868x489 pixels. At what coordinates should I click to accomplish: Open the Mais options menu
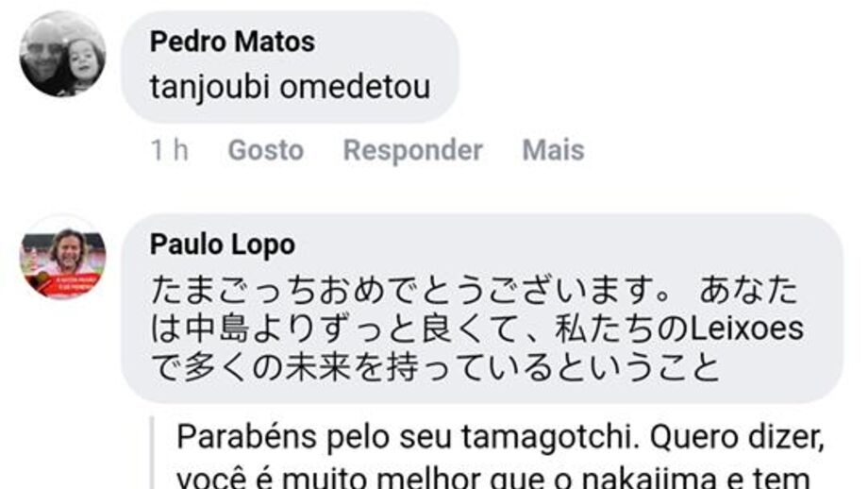553,150
